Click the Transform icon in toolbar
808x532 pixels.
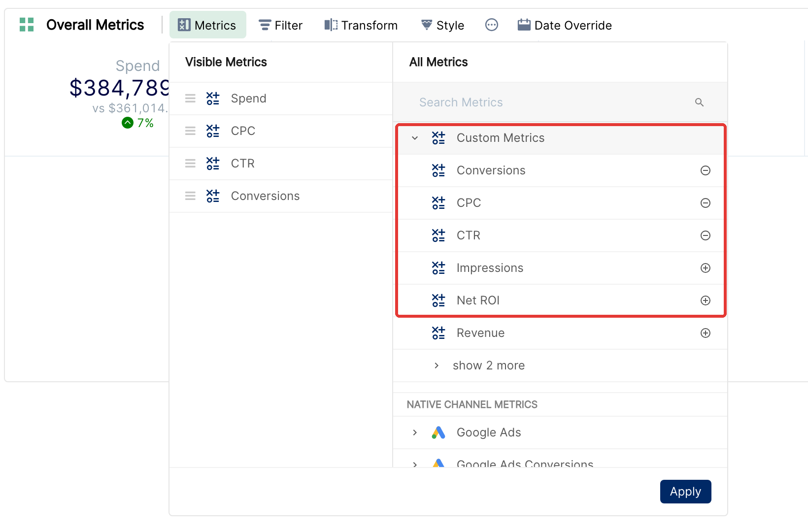(x=331, y=25)
